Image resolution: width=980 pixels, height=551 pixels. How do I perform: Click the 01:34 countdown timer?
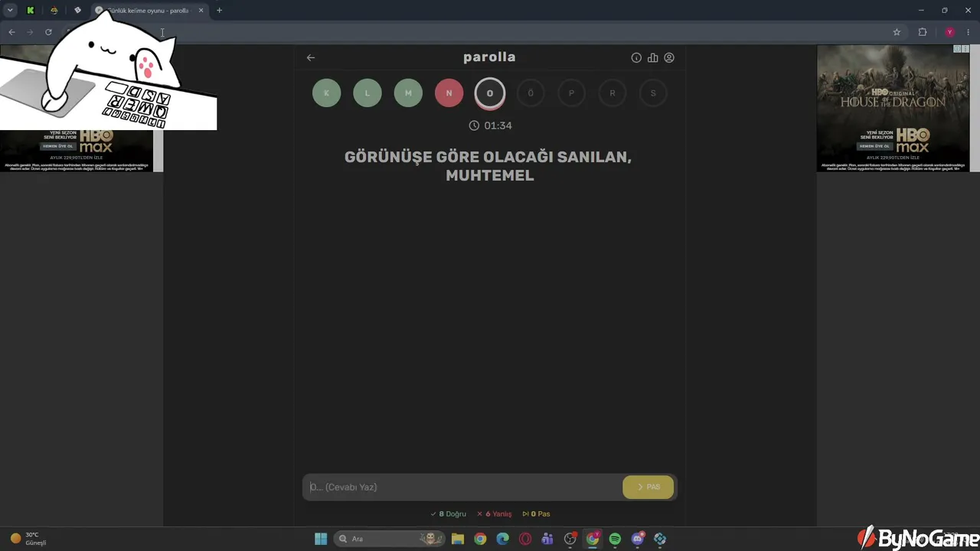click(490, 126)
